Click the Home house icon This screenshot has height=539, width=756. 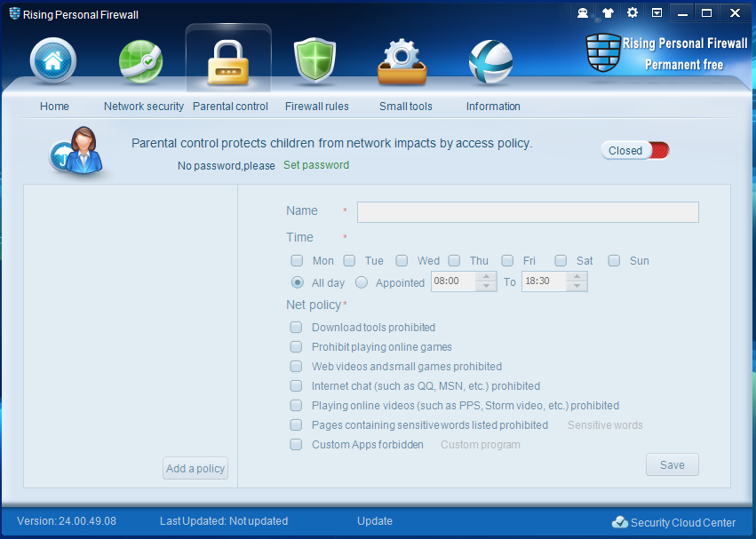pos(53,60)
